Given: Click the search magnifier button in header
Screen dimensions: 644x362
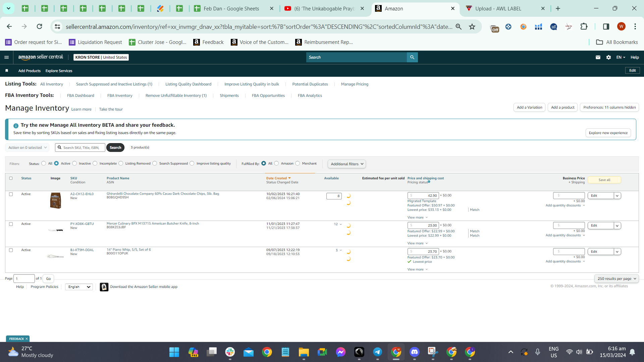Looking at the screenshot, I should (412, 57).
